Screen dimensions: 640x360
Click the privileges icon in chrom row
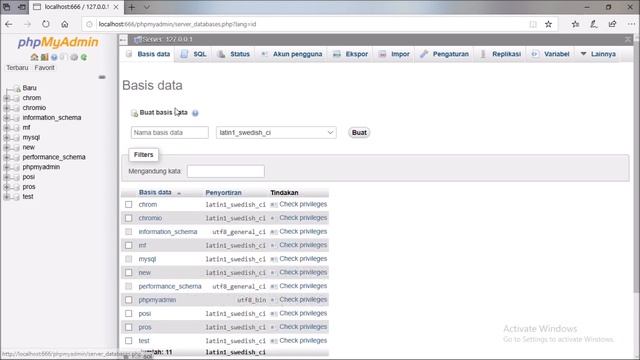tap(274, 204)
